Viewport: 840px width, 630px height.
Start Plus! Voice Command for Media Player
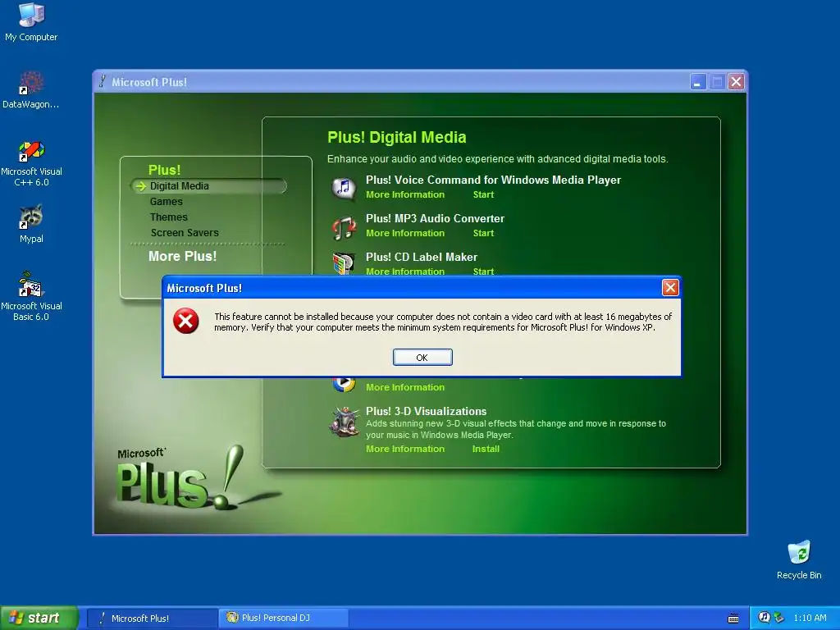click(x=483, y=194)
